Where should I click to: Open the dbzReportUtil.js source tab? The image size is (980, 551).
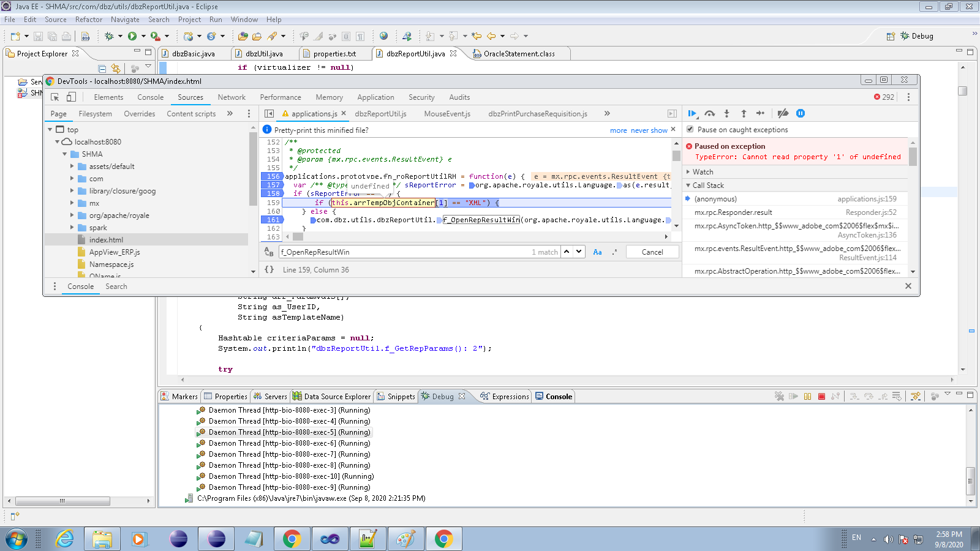point(380,114)
